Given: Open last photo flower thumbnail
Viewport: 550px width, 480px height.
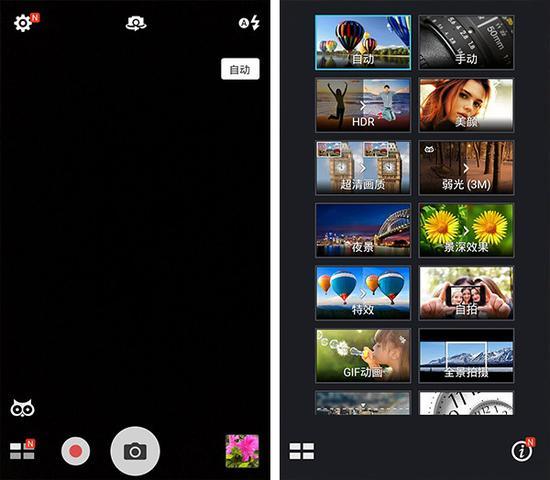Looking at the screenshot, I should (x=242, y=451).
